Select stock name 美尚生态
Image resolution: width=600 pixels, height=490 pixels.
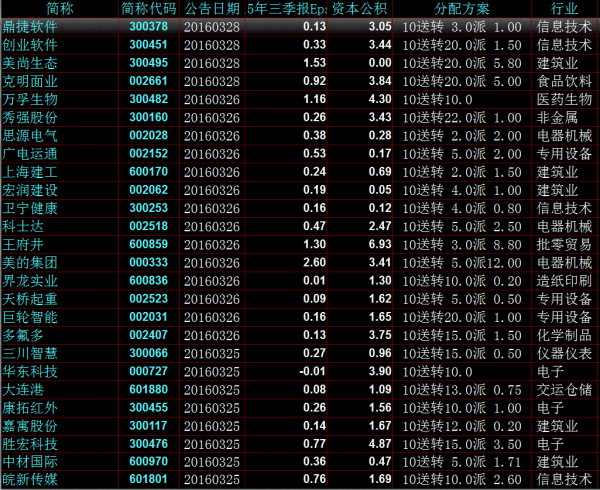[x=30, y=63]
